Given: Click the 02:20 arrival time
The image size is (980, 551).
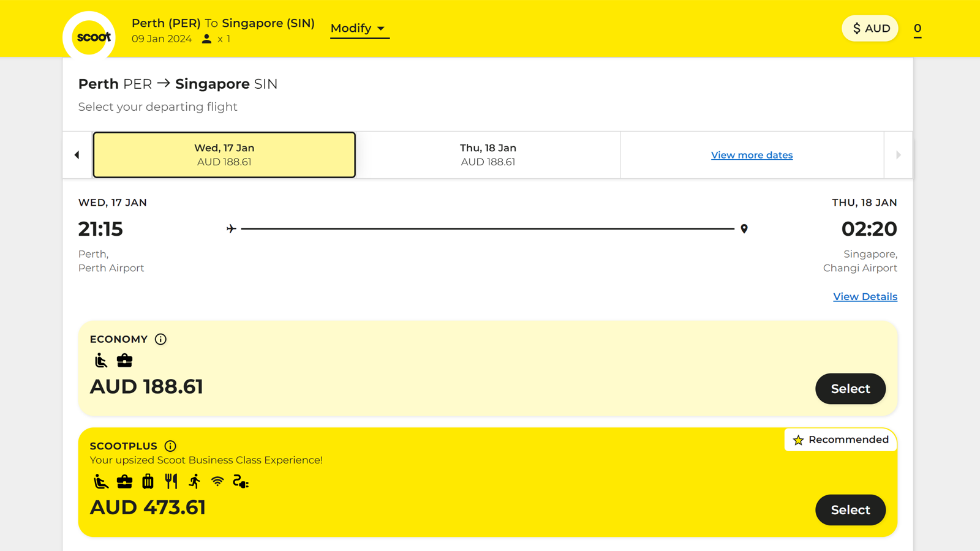Looking at the screenshot, I should click(x=869, y=229).
